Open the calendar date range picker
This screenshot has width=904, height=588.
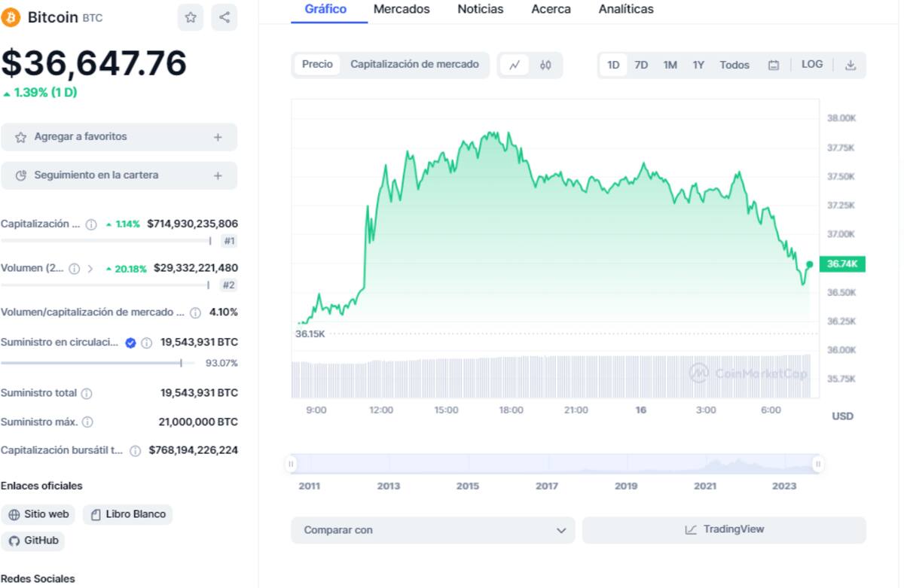(x=773, y=65)
